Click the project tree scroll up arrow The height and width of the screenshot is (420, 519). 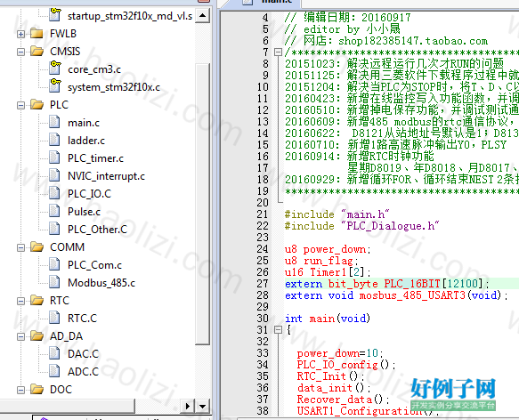(203, 15)
